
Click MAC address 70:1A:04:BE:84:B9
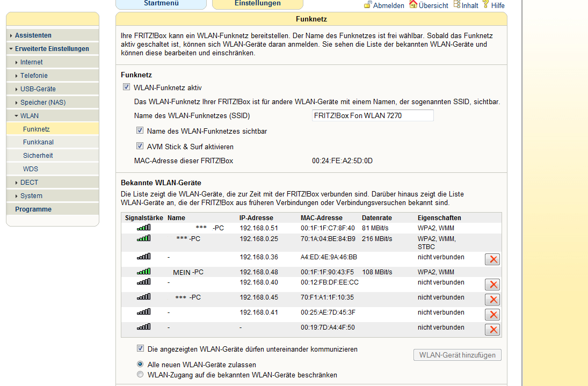[328, 239]
